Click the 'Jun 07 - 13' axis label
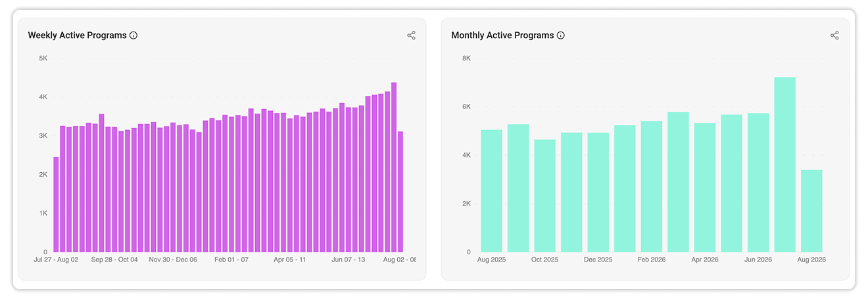This screenshot has height=299, width=868. click(349, 260)
